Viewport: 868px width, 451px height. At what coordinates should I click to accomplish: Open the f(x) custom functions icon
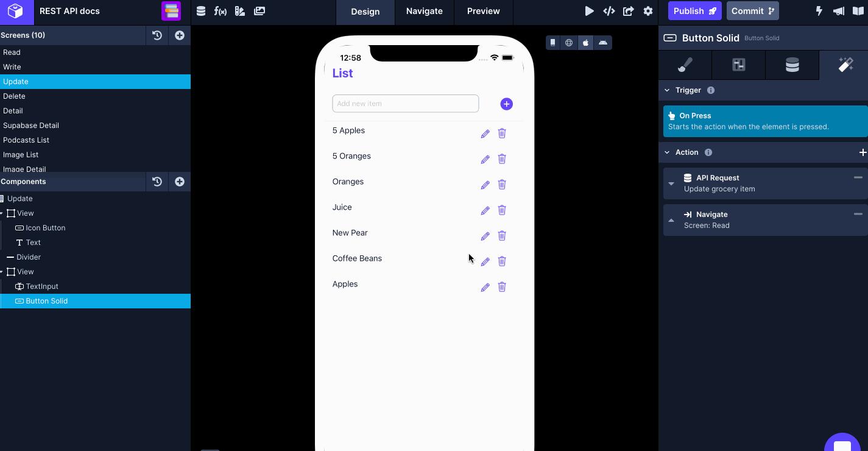pyautogui.click(x=221, y=11)
